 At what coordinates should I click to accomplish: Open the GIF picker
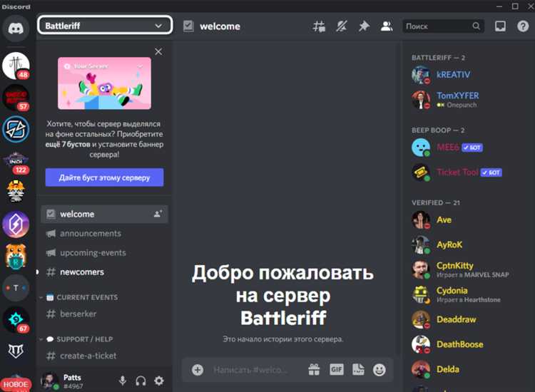pos(337,370)
